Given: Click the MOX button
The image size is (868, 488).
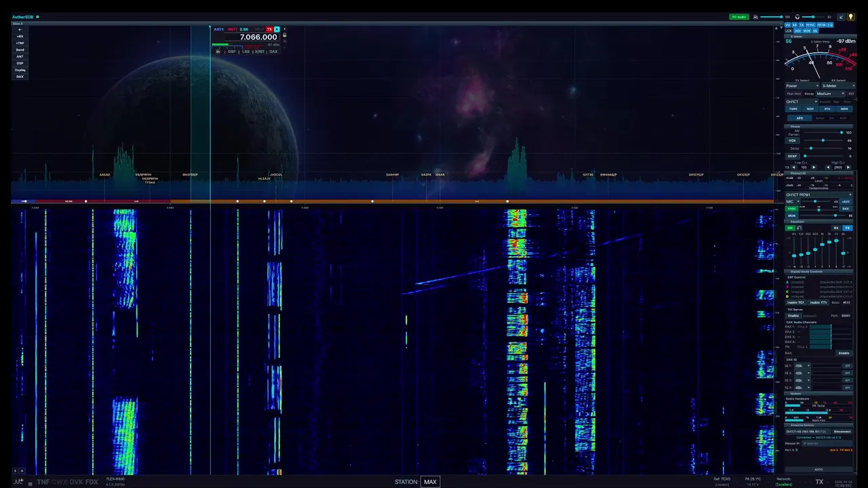Looking at the screenshot, I should point(810,108).
